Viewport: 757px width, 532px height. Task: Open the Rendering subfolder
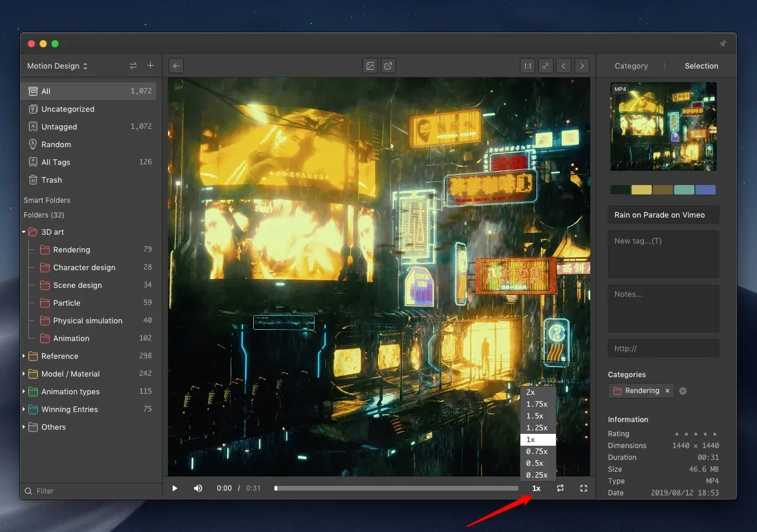[89, 249]
